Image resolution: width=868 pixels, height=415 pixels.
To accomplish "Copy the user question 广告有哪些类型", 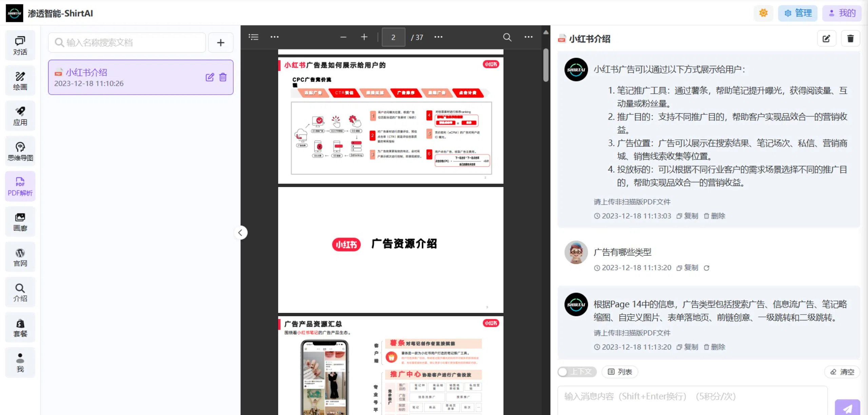I will [687, 268].
